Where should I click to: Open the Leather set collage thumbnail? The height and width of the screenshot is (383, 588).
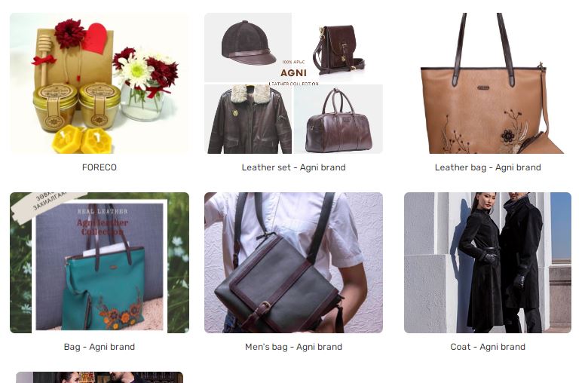[294, 83]
